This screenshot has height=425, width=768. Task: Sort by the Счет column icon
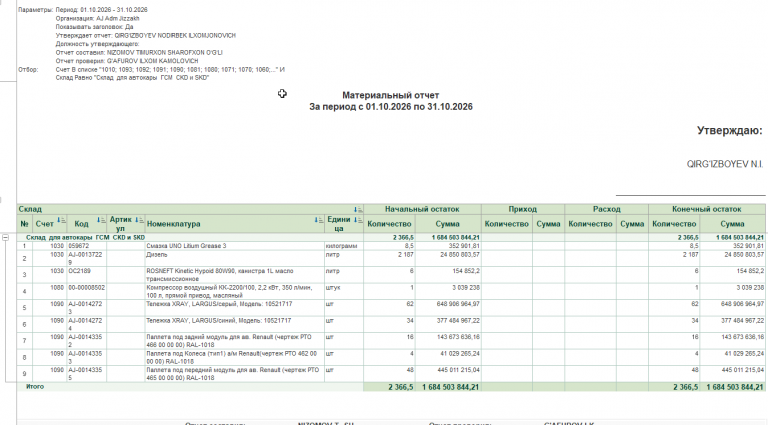click(x=61, y=220)
